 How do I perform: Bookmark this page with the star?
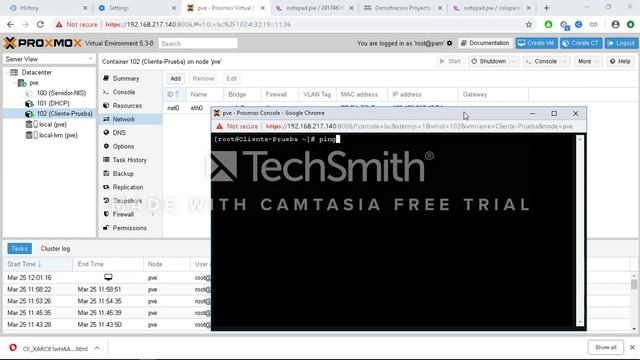tap(529, 24)
